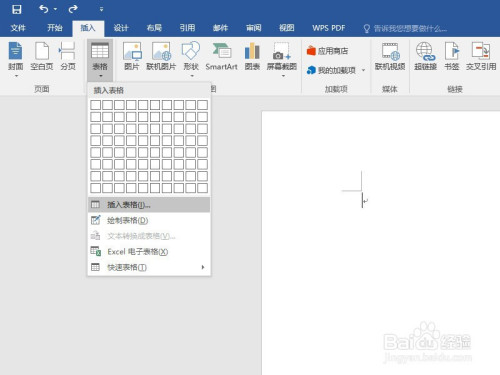Open the 布局 tab
500x375 pixels.
pos(154,28)
